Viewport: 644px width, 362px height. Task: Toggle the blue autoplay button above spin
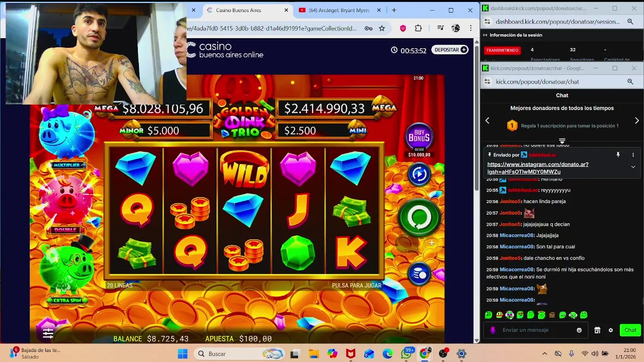click(x=419, y=174)
